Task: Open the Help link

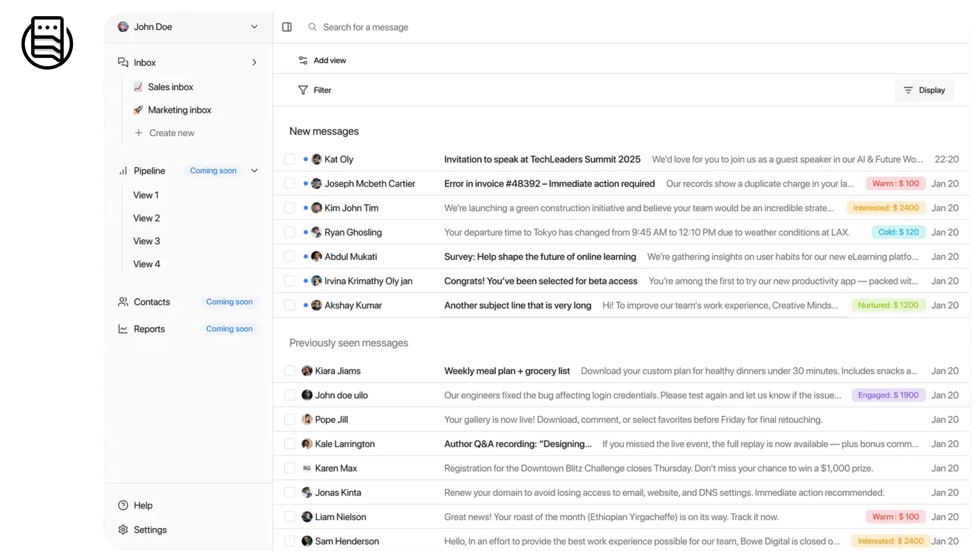Action: (x=135, y=505)
